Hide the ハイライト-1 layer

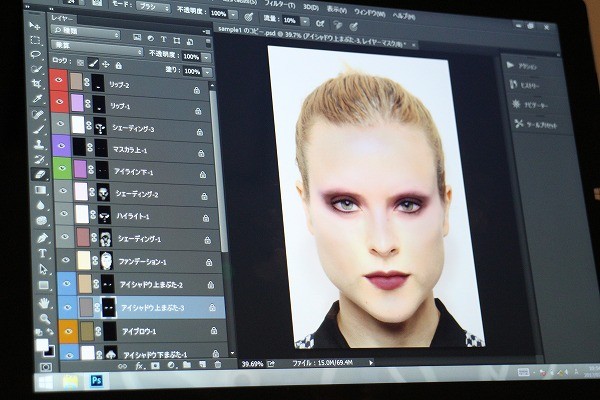click(64, 214)
